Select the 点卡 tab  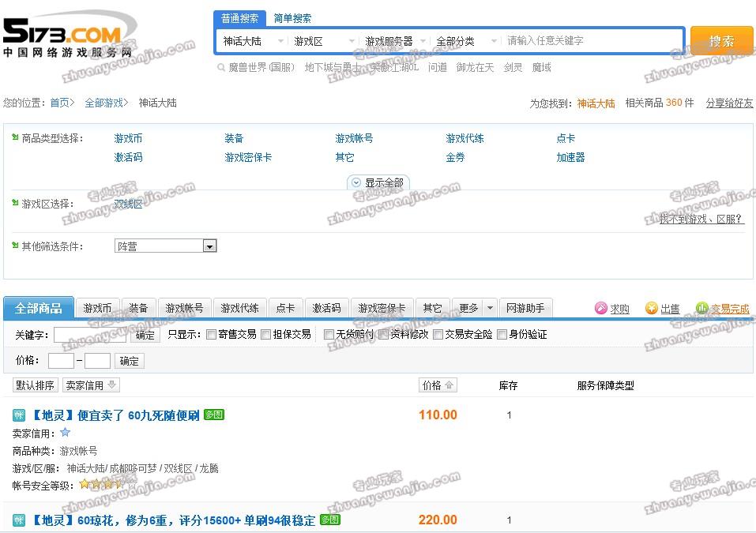pyautogui.click(x=285, y=308)
